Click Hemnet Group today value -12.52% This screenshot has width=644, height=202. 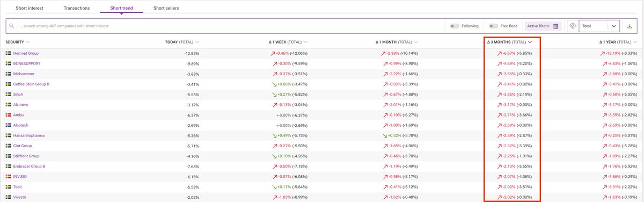(192, 53)
